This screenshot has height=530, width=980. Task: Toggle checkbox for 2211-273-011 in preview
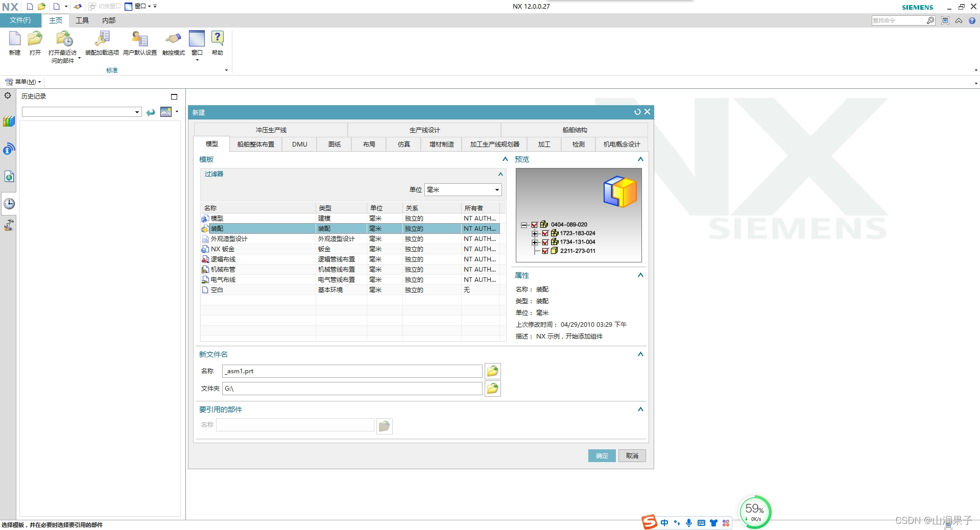pyautogui.click(x=545, y=251)
